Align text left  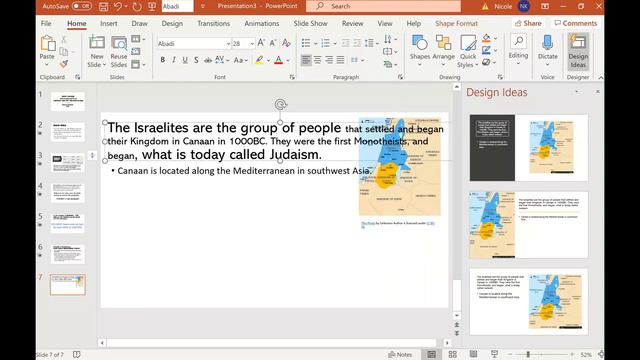coord(306,60)
